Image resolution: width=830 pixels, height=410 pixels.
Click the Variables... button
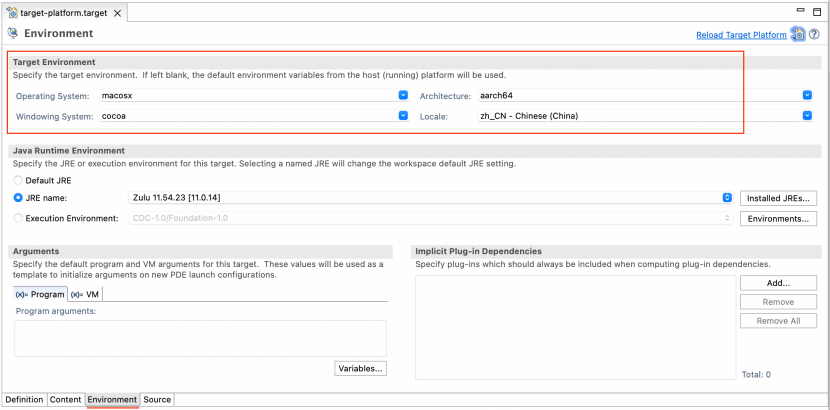pos(360,369)
